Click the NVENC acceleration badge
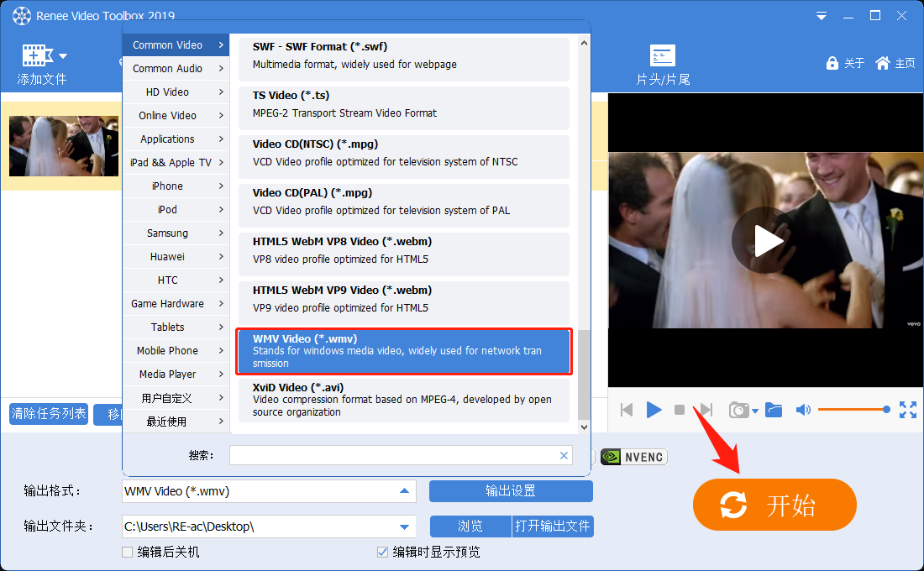Image resolution: width=924 pixels, height=571 pixels. pos(634,457)
